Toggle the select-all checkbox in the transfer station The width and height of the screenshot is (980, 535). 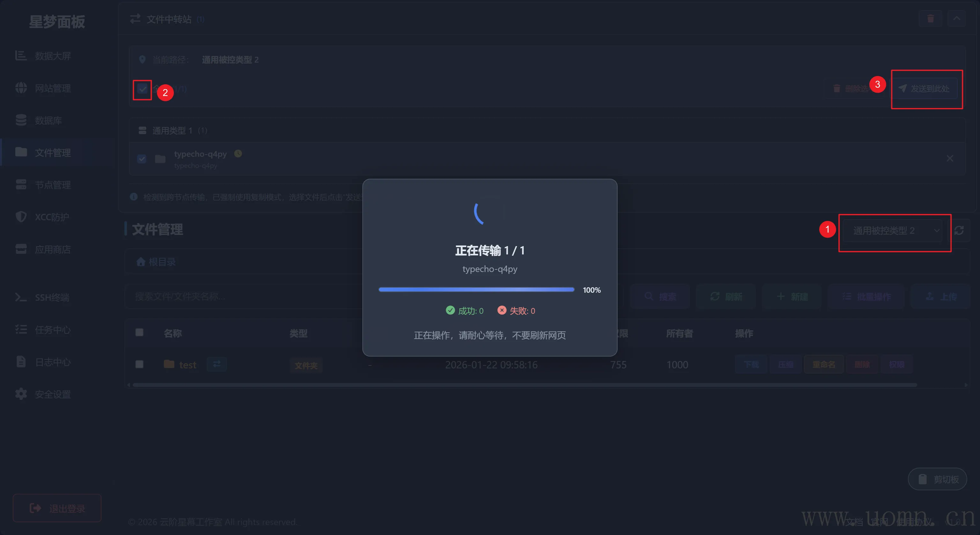tap(142, 89)
